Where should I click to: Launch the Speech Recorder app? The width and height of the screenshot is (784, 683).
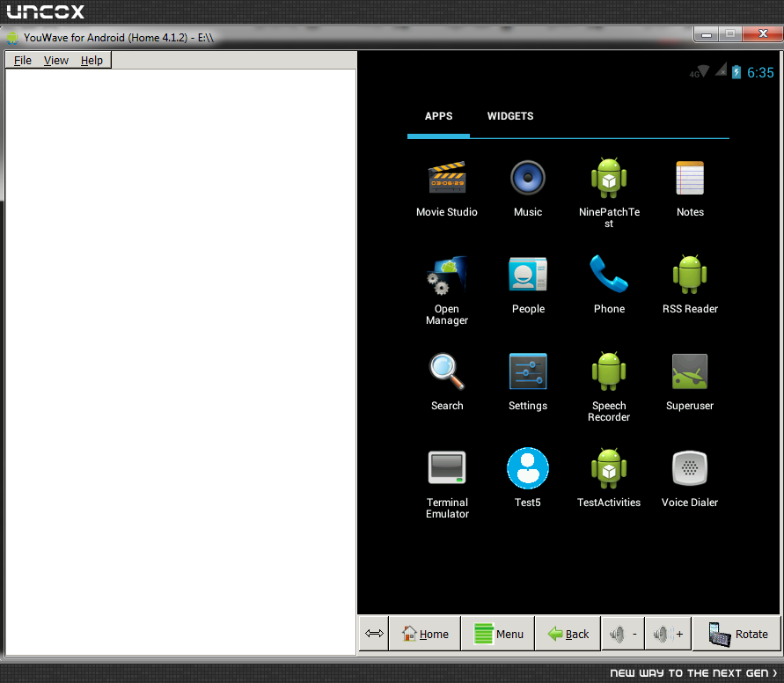609,387
